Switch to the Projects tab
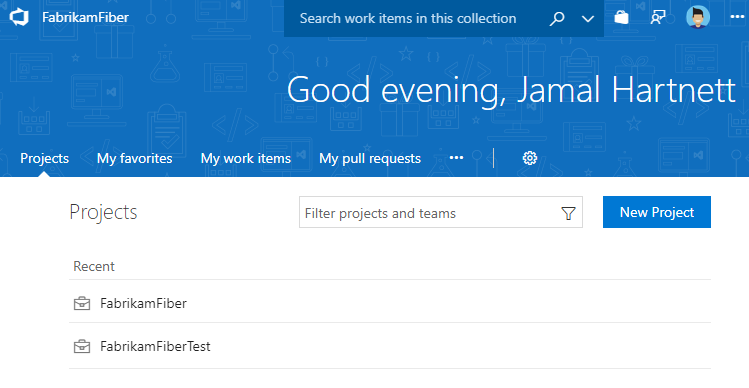 [x=44, y=158]
